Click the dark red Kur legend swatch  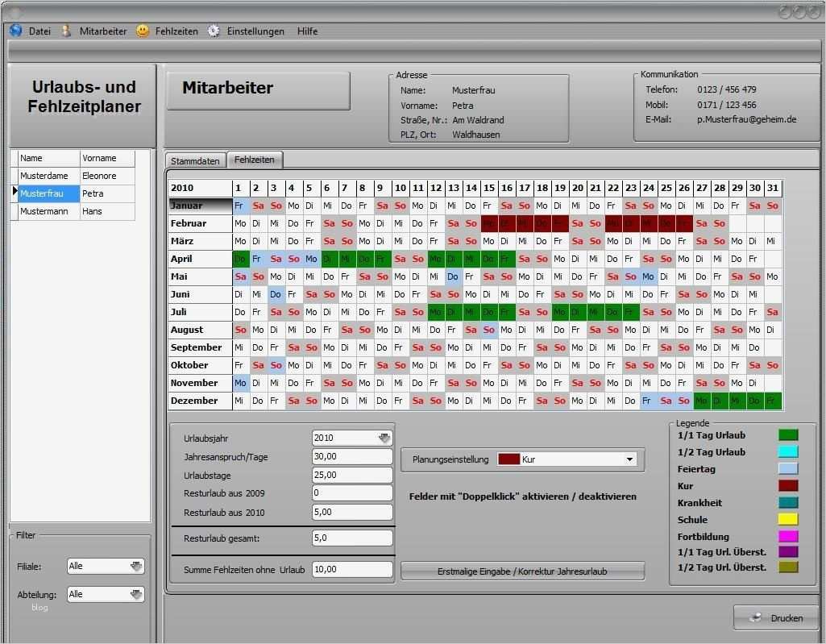[x=788, y=485]
